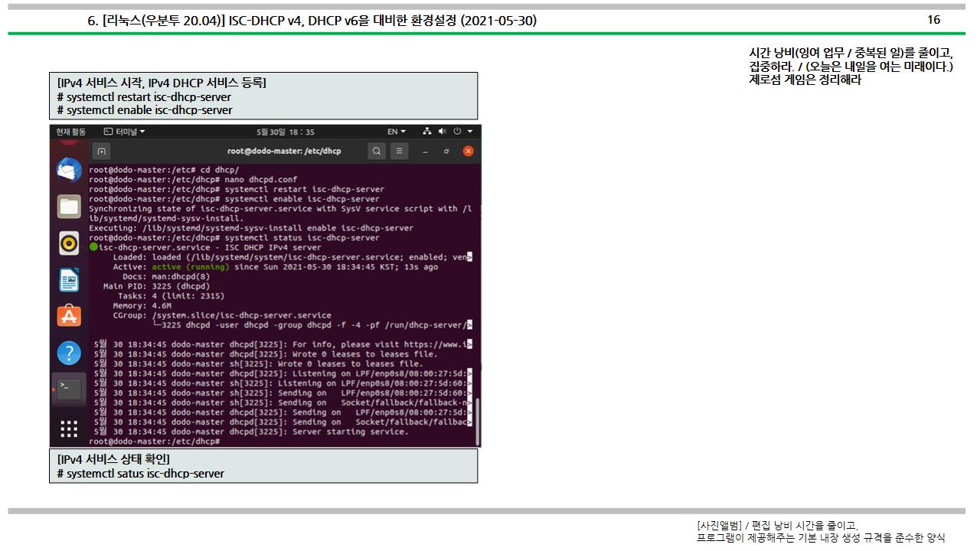The height and width of the screenshot is (551, 980).
Task: Click the page number 16
Action: (x=933, y=20)
